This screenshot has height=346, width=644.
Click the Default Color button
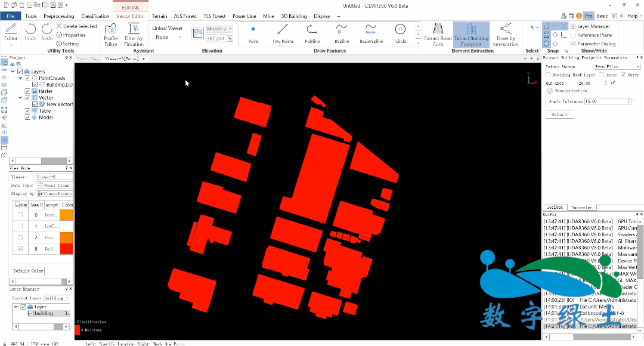pos(28,271)
